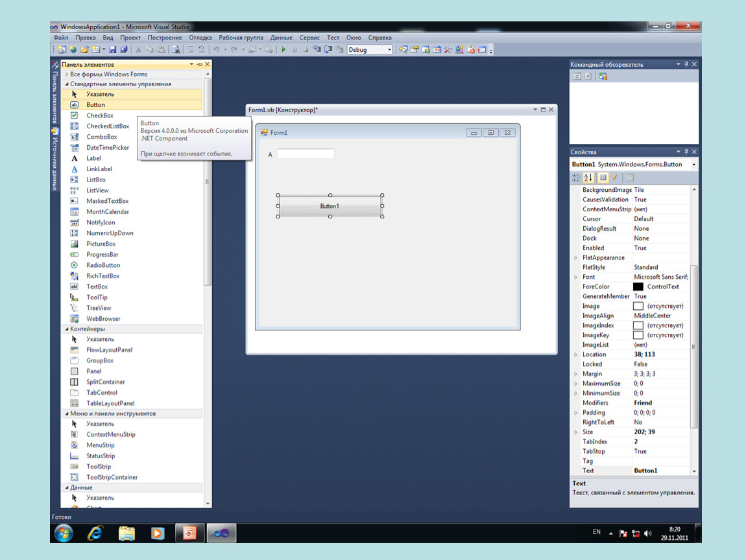
Task: Toggle auto-hide pin on Панель элементов
Action: click(x=199, y=64)
